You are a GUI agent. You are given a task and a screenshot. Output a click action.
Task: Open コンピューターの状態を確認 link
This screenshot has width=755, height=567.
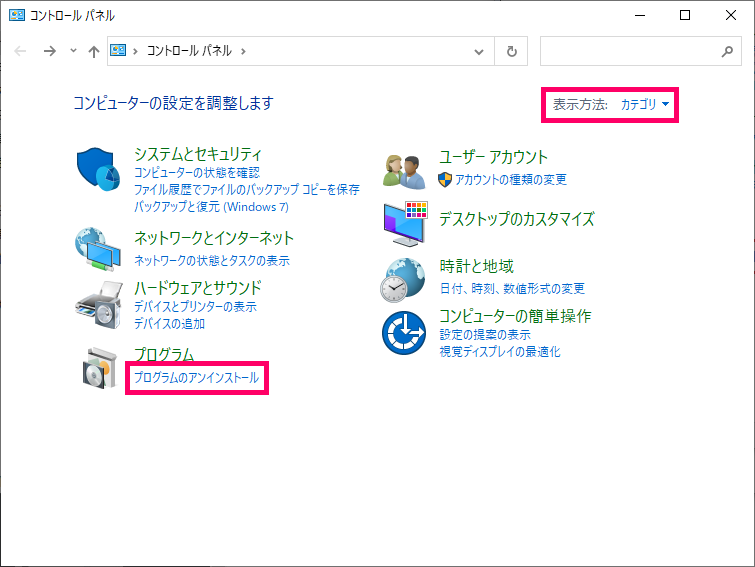pos(197,172)
